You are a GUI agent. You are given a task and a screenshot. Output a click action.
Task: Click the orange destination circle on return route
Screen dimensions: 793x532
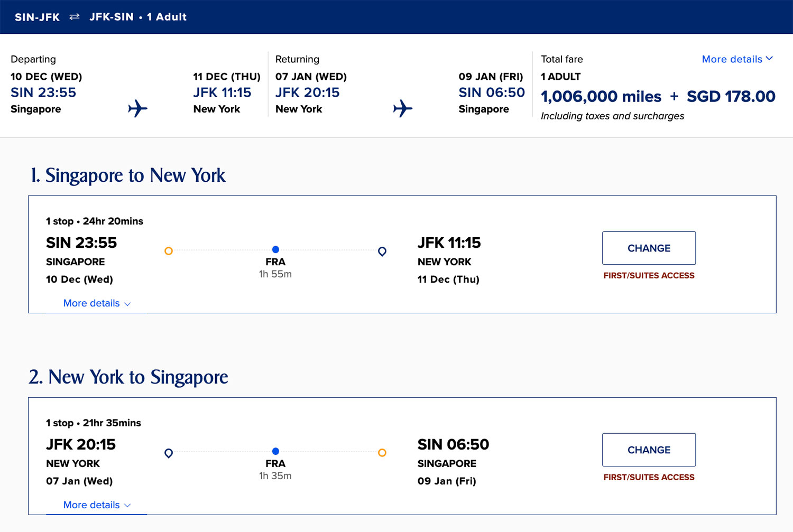382,453
